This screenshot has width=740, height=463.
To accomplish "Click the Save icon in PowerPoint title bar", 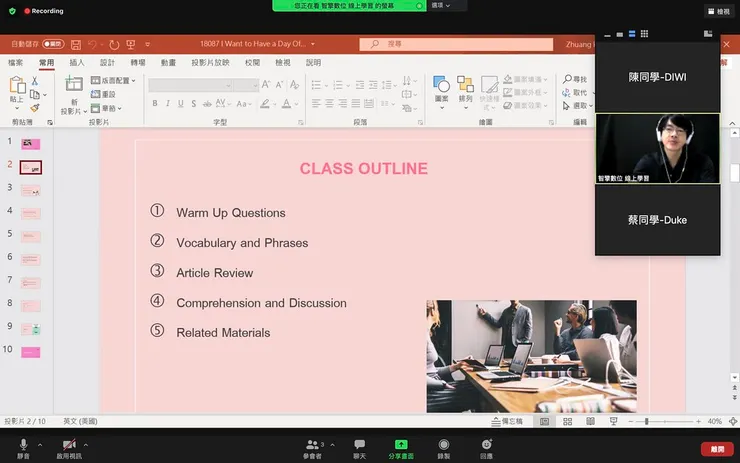I will click(x=76, y=44).
